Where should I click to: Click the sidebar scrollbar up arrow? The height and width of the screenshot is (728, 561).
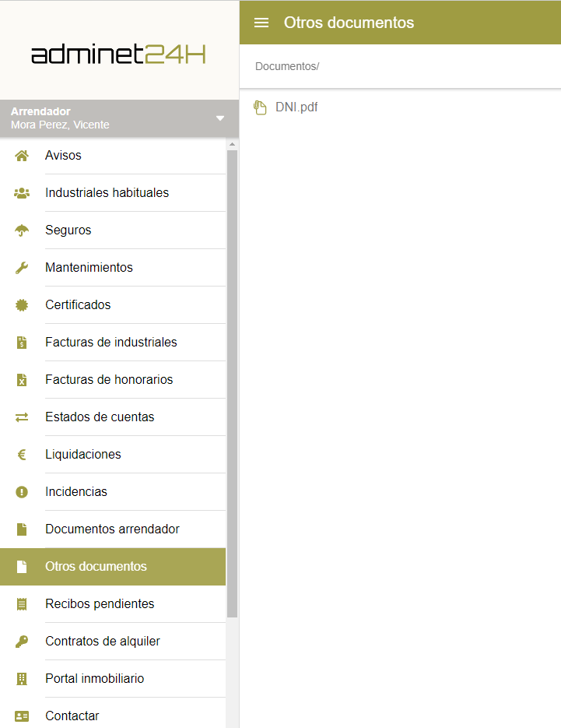point(232,144)
